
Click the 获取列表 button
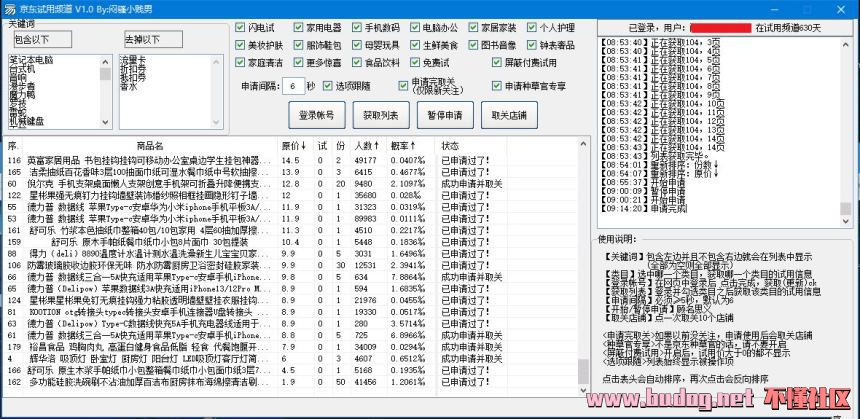(x=381, y=115)
